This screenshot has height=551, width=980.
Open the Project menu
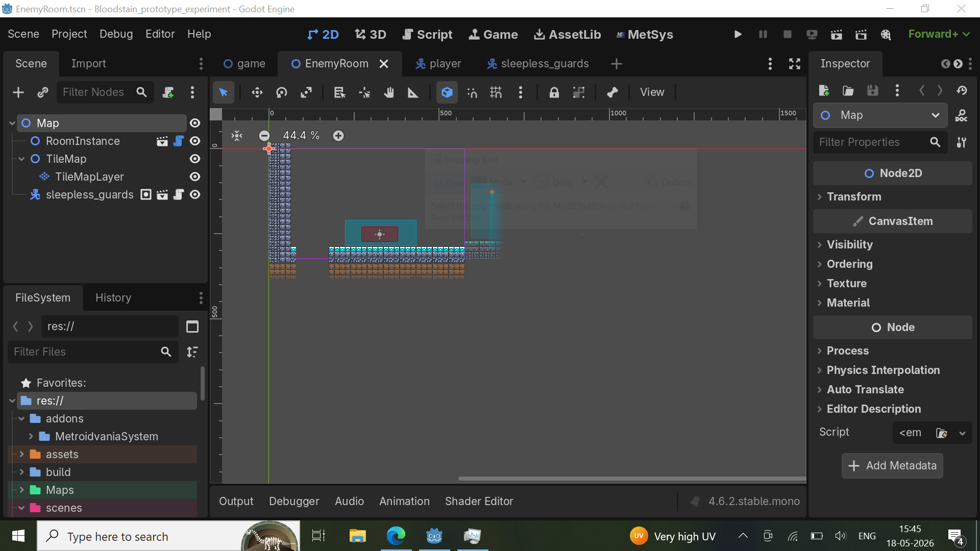(69, 34)
